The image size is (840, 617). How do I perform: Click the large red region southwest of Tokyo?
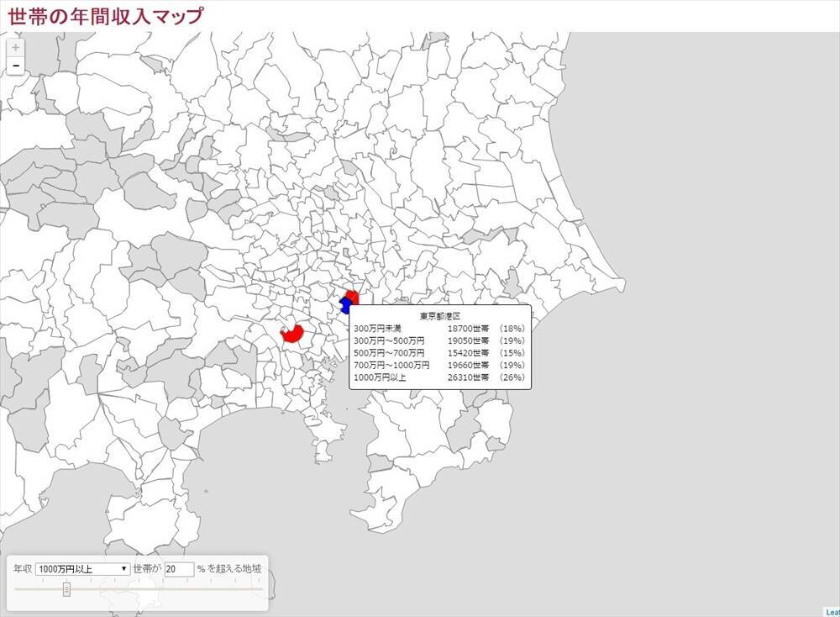292,335
